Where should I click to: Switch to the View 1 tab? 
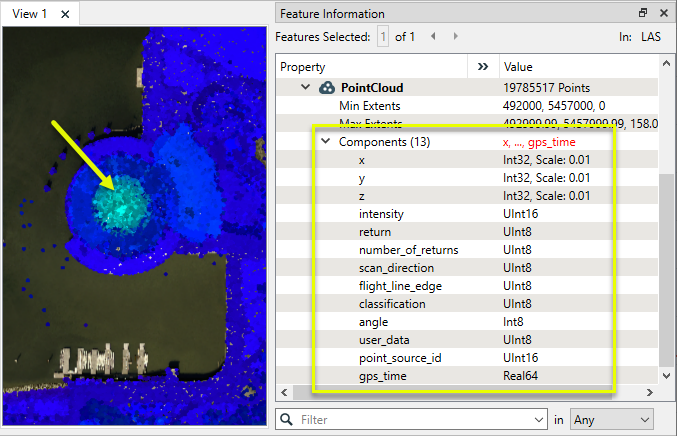click(x=30, y=14)
